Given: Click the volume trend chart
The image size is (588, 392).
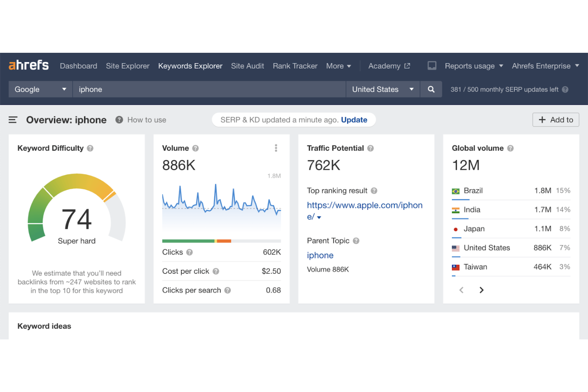Looking at the screenshot, I should tap(221, 207).
